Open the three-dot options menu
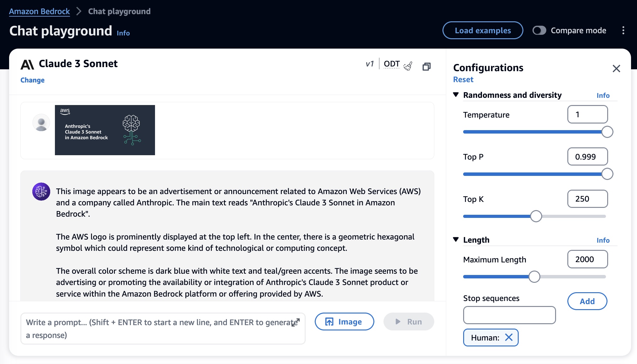The width and height of the screenshot is (637, 364). pyautogui.click(x=623, y=30)
